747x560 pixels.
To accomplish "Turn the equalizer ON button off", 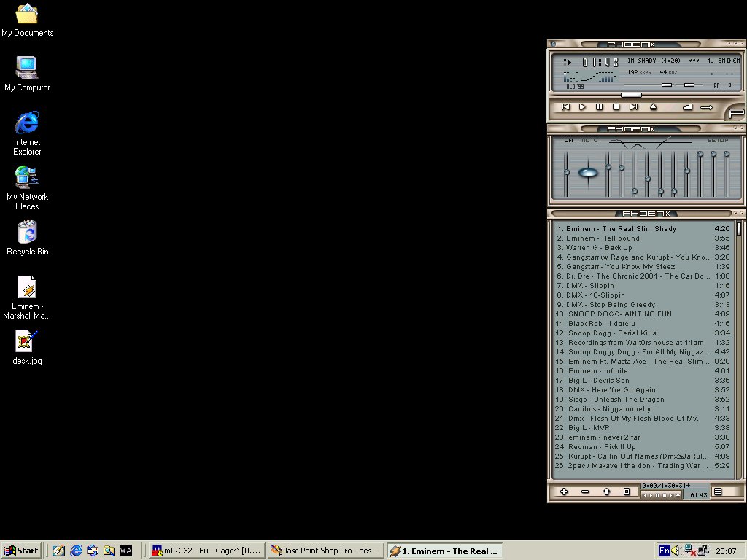I will point(569,140).
